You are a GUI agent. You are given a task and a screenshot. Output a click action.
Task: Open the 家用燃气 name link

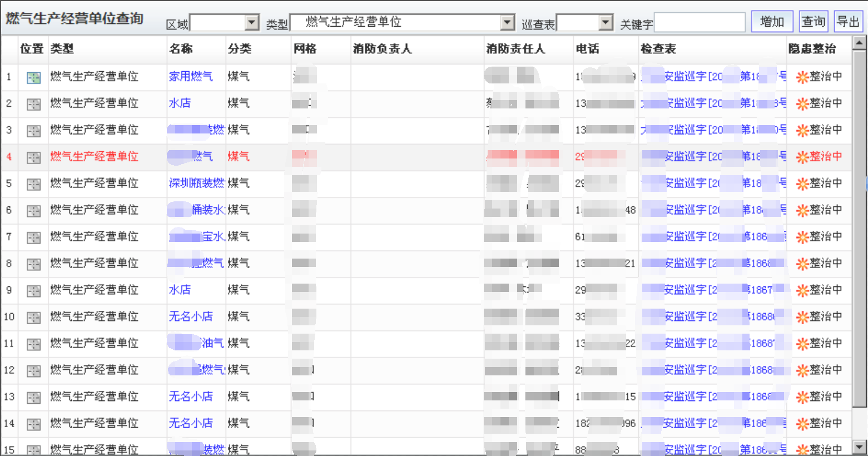pyautogui.click(x=191, y=76)
